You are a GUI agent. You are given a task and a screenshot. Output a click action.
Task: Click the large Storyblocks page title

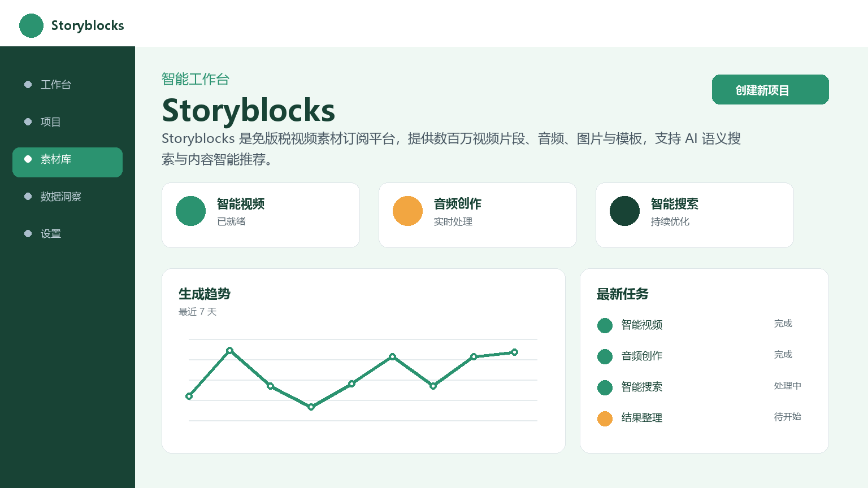(x=249, y=110)
